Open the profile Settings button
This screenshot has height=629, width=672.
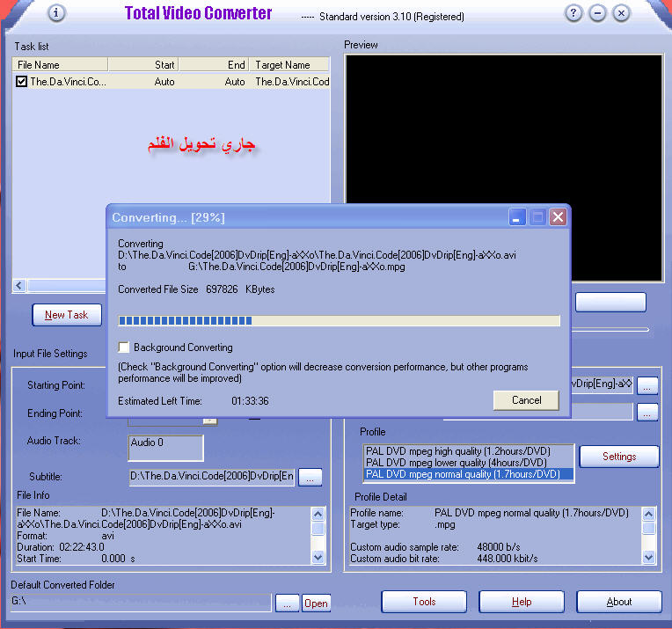coord(619,457)
